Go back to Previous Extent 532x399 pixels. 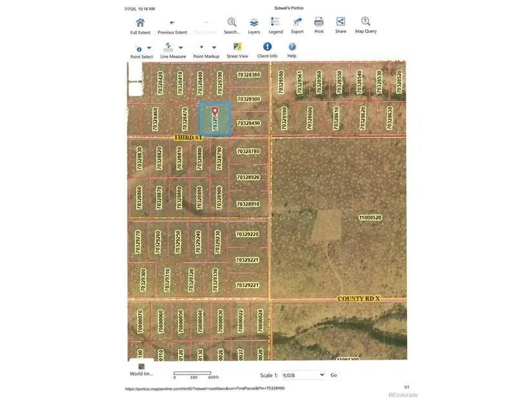point(172,23)
